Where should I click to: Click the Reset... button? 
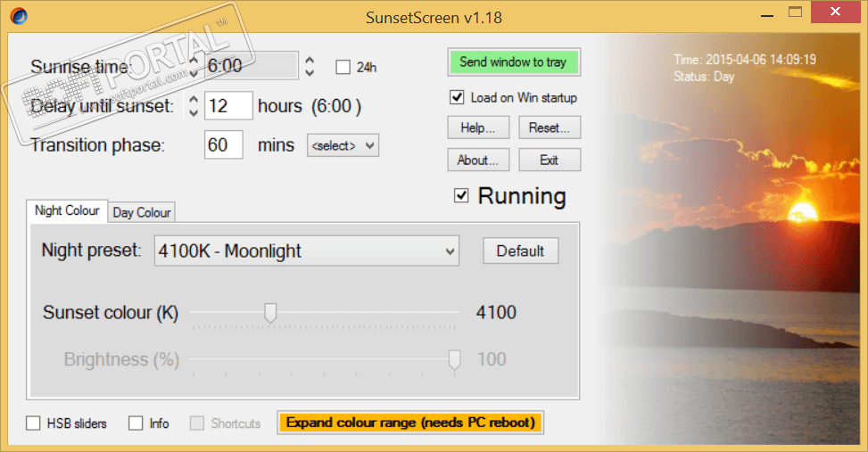550,127
